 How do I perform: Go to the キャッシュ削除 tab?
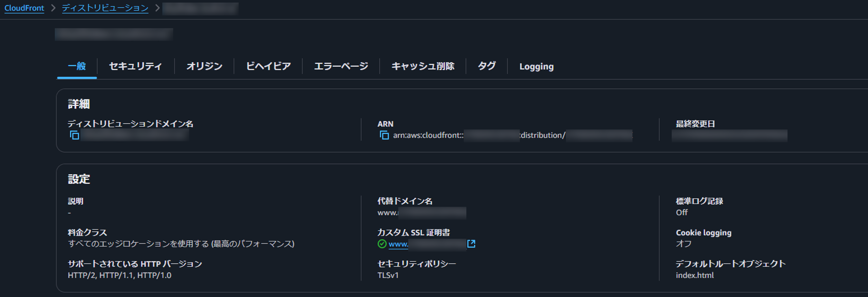click(423, 67)
